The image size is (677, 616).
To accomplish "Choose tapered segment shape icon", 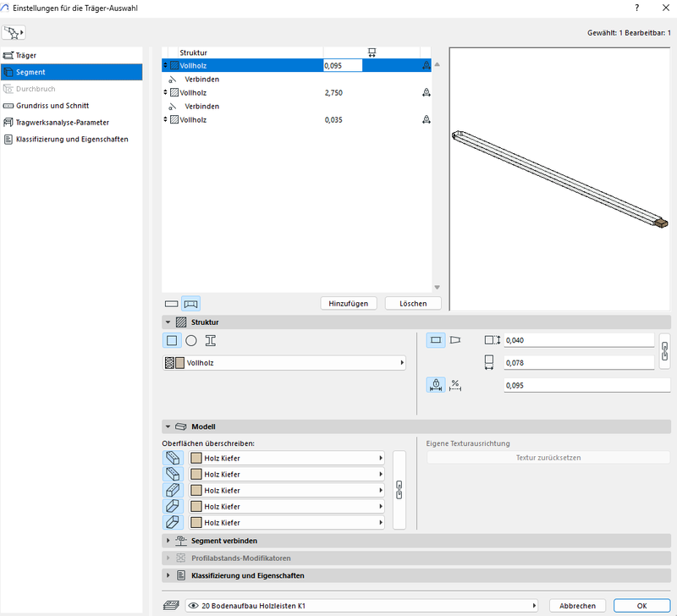I will click(455, 340).
